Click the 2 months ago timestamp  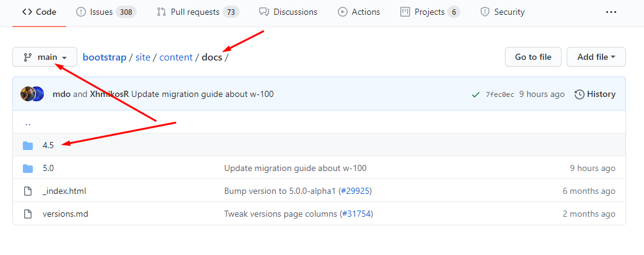(589, 214)
